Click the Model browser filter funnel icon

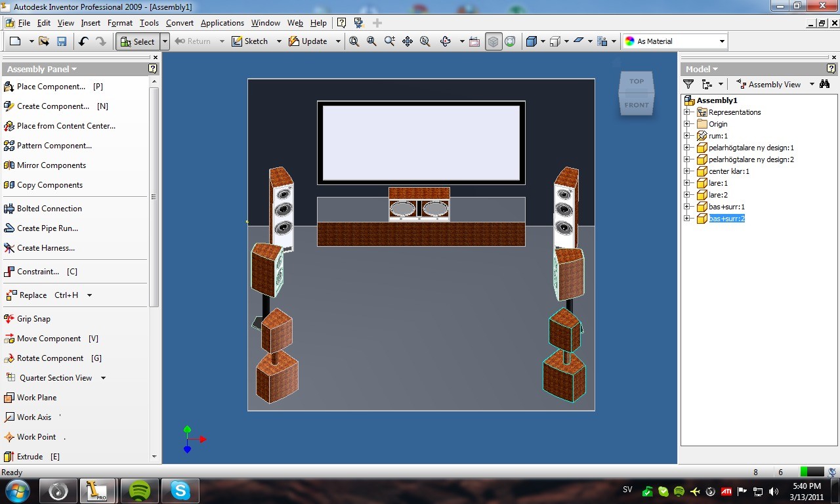(x=688, y=84)
